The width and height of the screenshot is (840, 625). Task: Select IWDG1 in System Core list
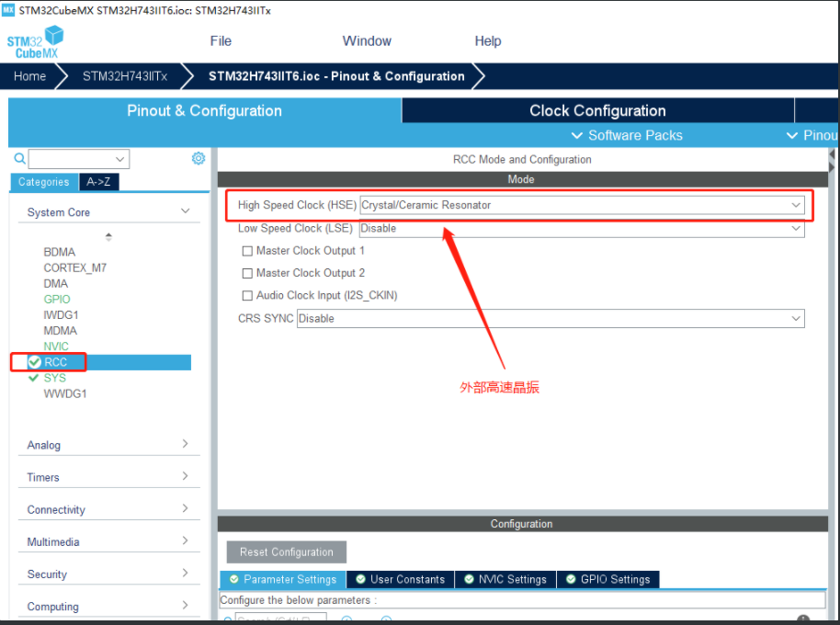[61, 315]
